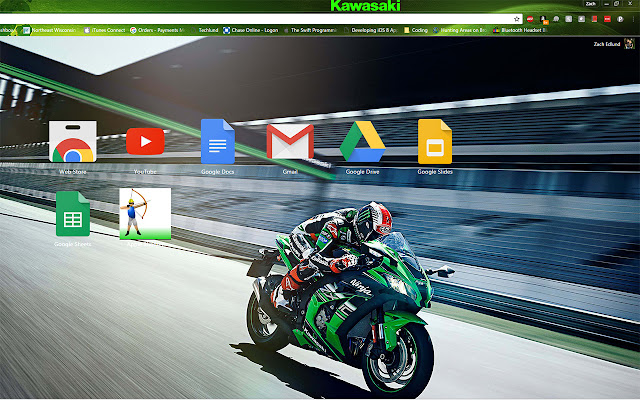Launch the archer game app icon
This screenshot has height=400, width=640.
click(x=145, y=213)
